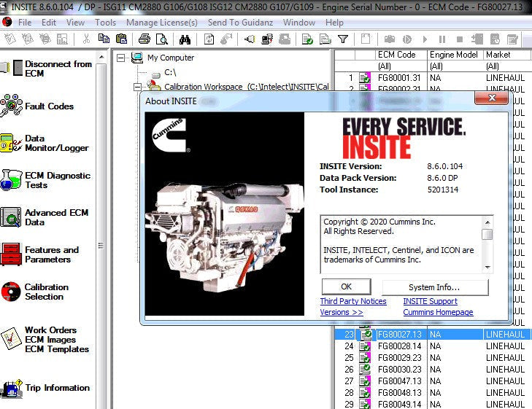532x409 pixels.
Task: Click the sidebar scroll up arrow
Action: point(101,57)
